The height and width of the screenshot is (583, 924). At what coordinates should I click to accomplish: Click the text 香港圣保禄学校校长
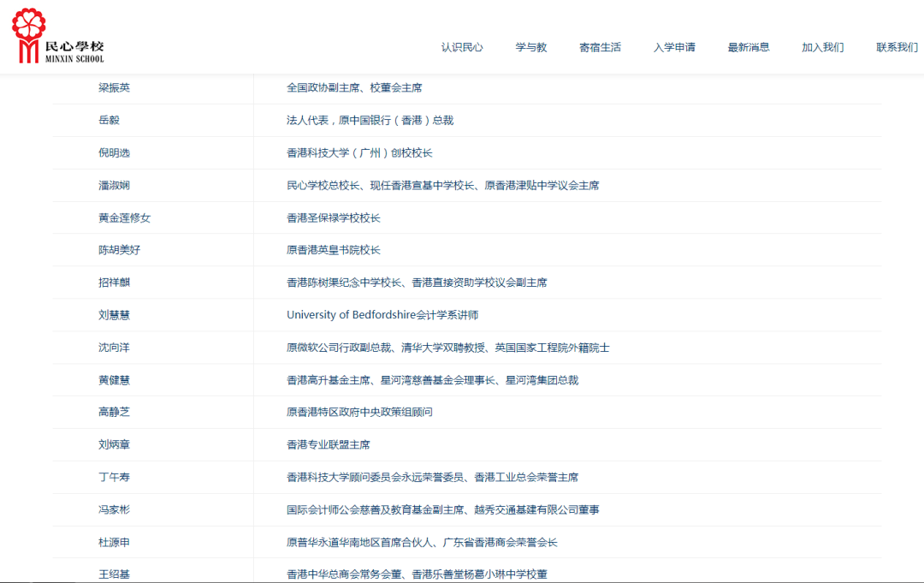[334, 217]
